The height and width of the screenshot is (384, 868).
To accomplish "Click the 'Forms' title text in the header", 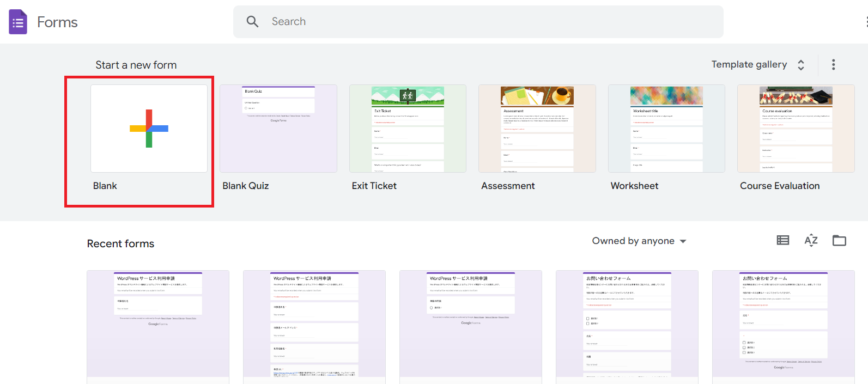I will (x=57, y=22).
